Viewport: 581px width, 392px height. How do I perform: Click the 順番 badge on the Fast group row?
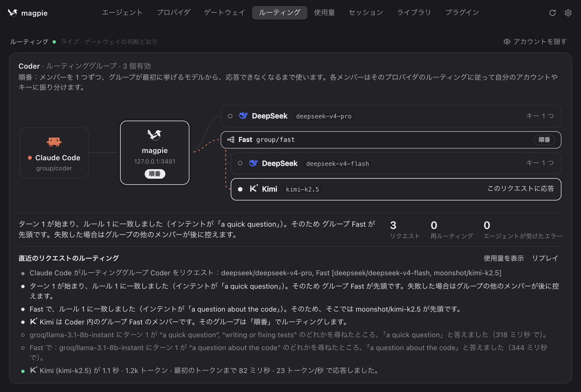(544, 140)
